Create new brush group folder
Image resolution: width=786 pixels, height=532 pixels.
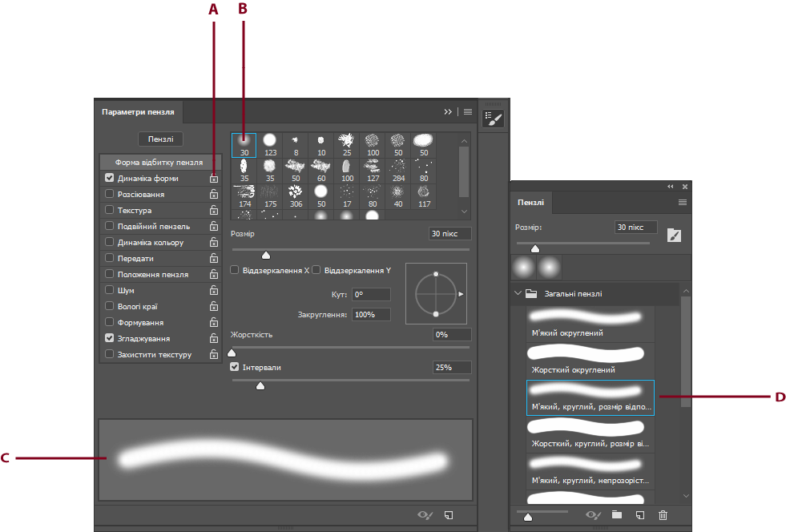click(x=617, y=515)
